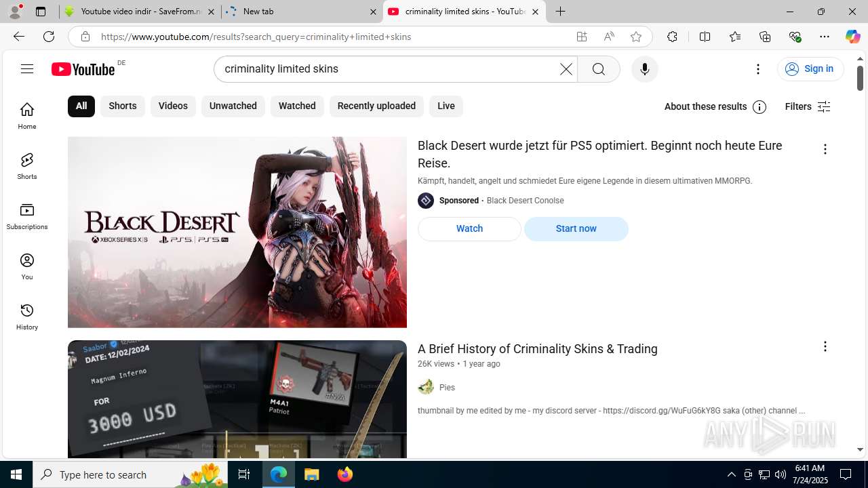
Task: Show hidden system tray icons
Action: (732, 474)
